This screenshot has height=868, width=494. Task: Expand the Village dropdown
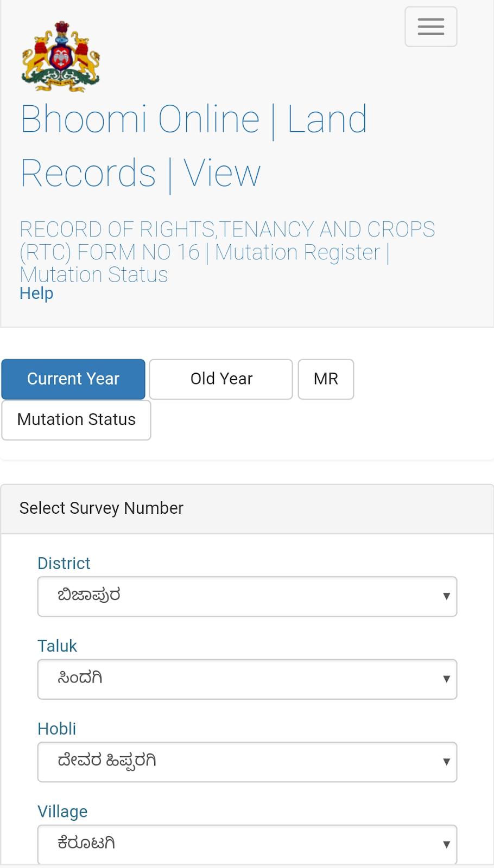[x=247, y=844]
